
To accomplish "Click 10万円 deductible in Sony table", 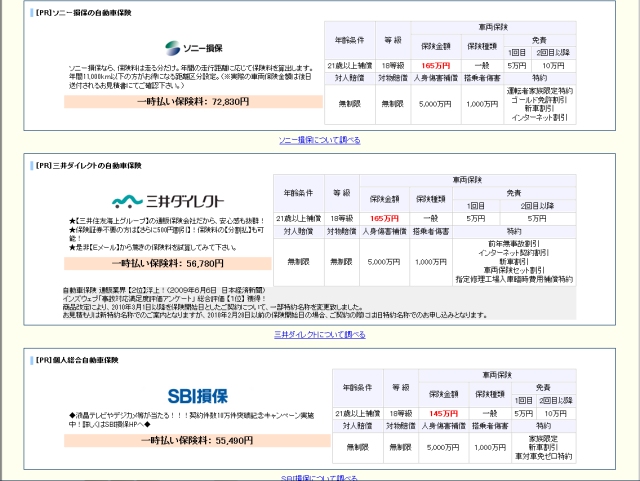I will click(553, 66).
